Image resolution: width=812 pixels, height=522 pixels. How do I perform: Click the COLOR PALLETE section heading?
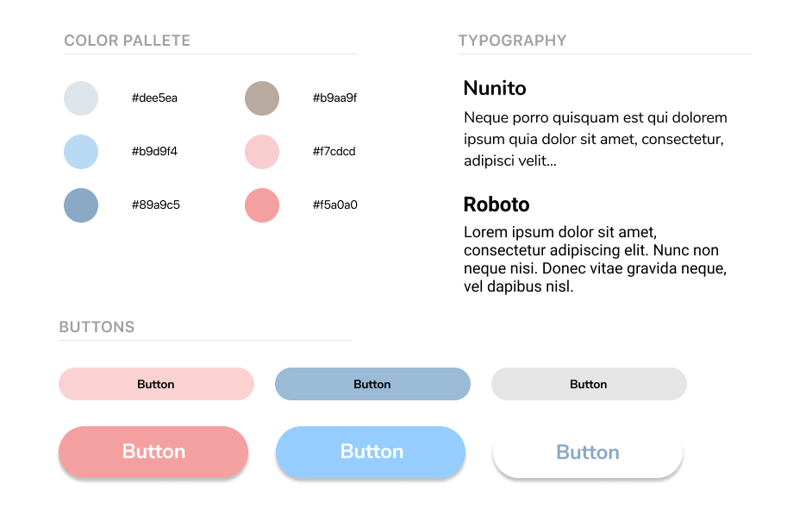128,41
